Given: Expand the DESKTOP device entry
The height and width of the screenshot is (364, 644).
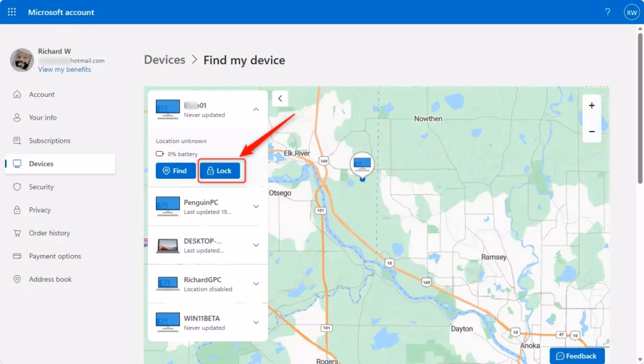Looking at the screenshot, I should click(256, 245).
